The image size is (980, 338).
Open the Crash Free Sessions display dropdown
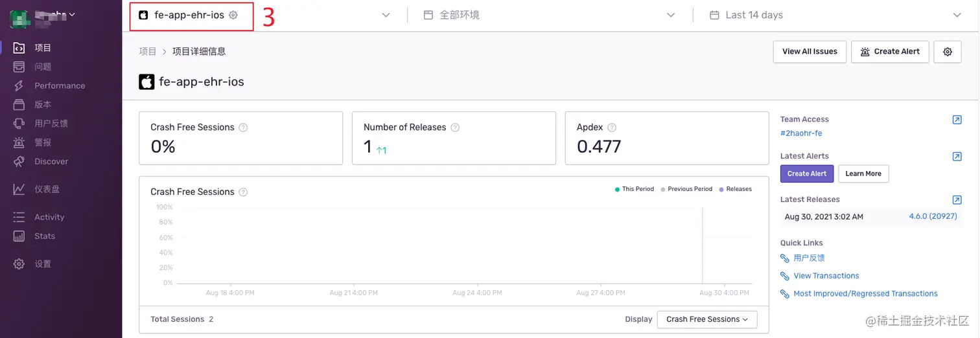coord(706,319)
